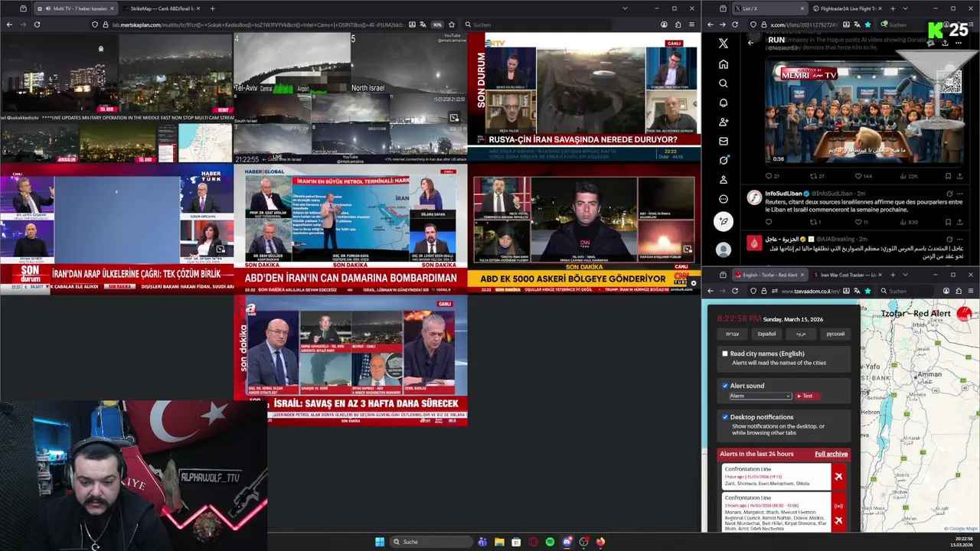Screen dimensions: 980x551
Task: Toggle the Desktop notifications checkbox
Action: tap(725, 417)
